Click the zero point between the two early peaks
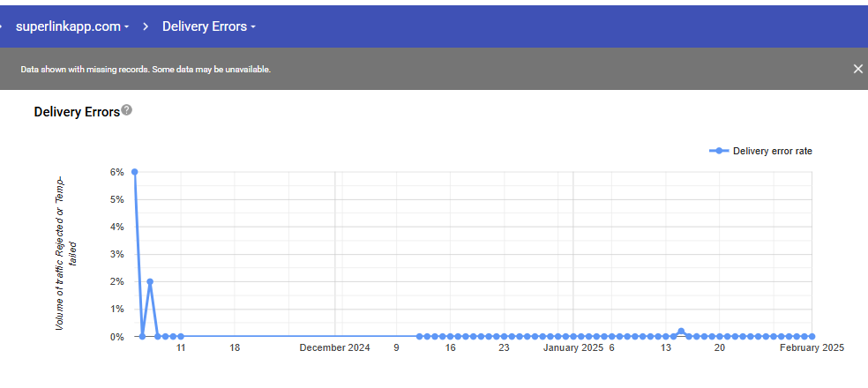The width and height of the screenshot is (868, 388). point(142,337)
